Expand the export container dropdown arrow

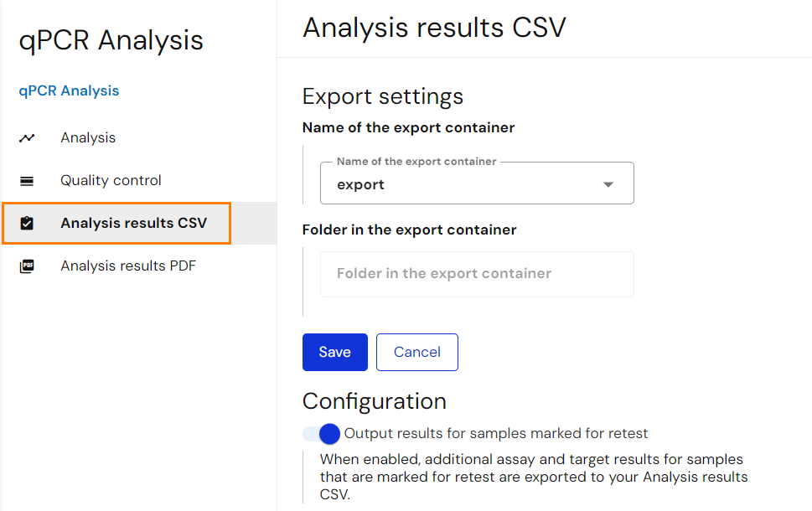click(x=608, y=184)
